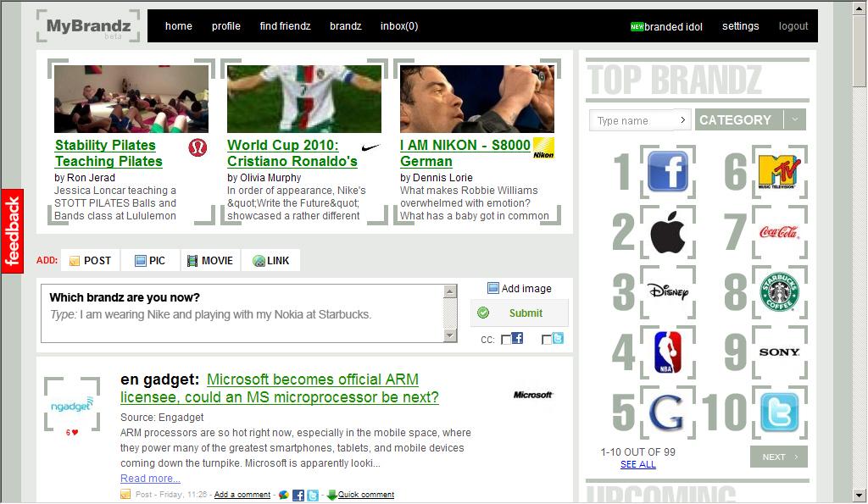
Task: Open inbox(0) in the navigation bar
Action: 399,26
